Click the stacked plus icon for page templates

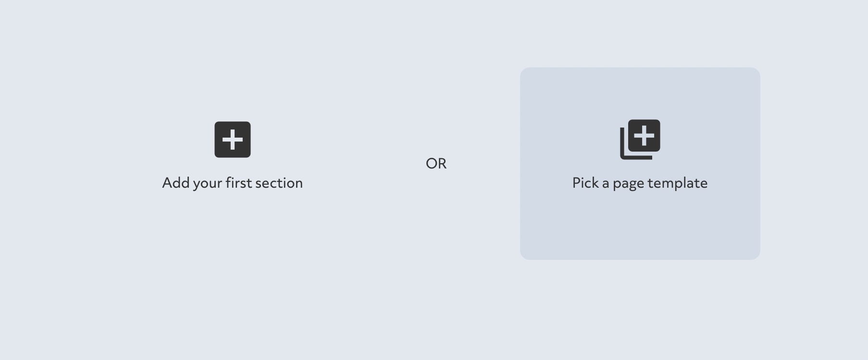point(640,140)
